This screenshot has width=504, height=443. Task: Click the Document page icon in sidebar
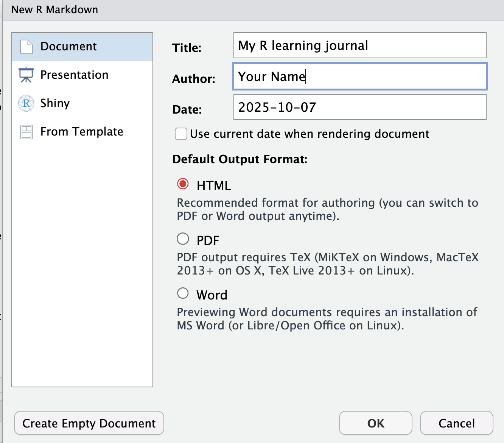point(26,47)
